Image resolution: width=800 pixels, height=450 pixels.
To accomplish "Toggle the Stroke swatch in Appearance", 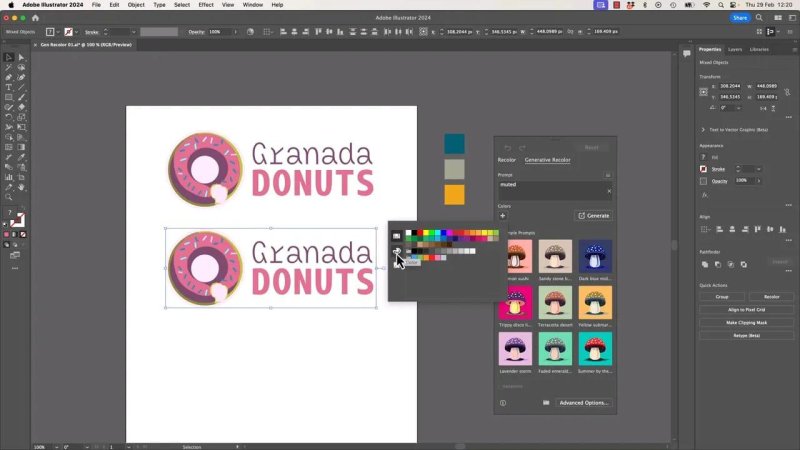I will click(704, 169).
